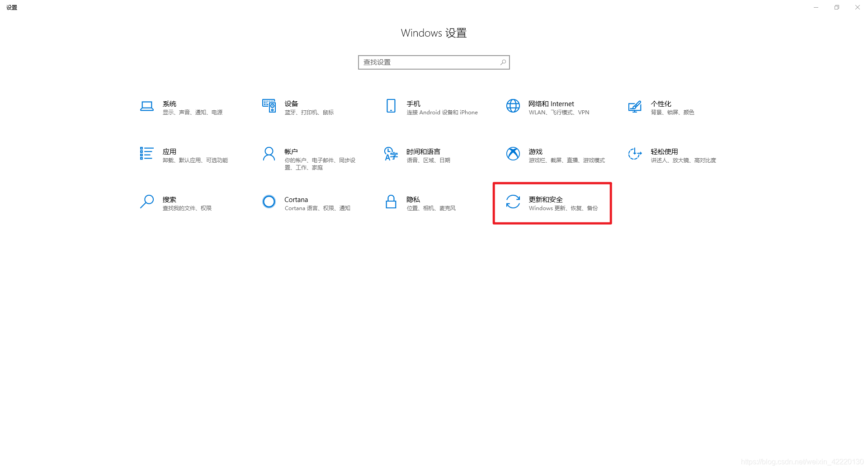Image resolution: width=868 pixels, height=470 pixels.
Task: Click description 语音、区域、日期
Action: [429, 160]
